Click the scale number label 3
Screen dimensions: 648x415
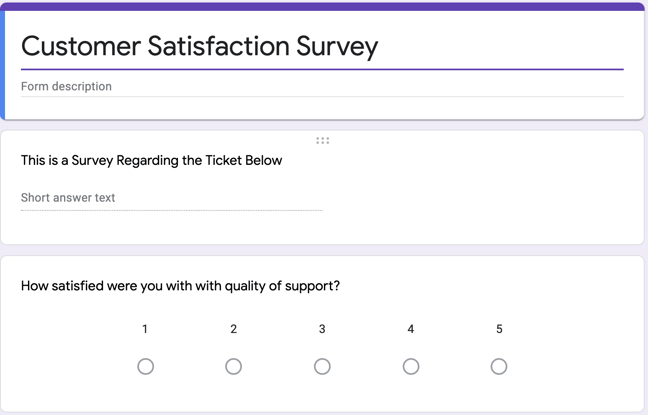pyautogui.click(x=322, y=329)
